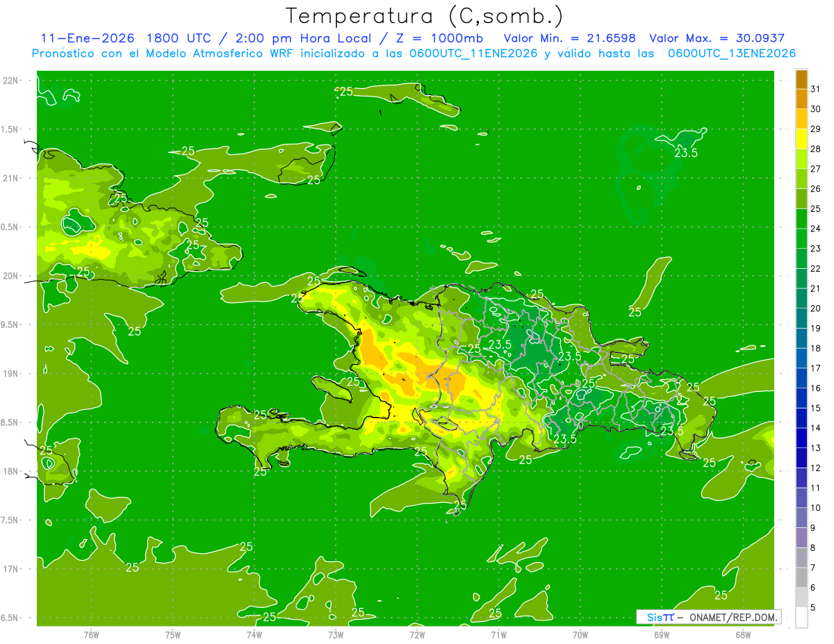Viewport: 834px width, 644px height.
Task: Click the '17N' latitude axis label
Action: click(x=11, y=569)
